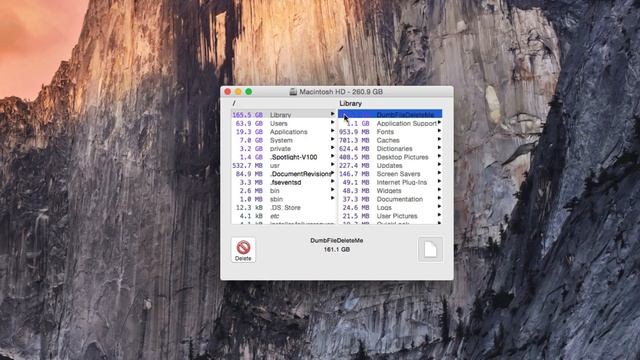
Task: Expand the Screen Savers folder arrow
Action: click(x=439, y=173)
